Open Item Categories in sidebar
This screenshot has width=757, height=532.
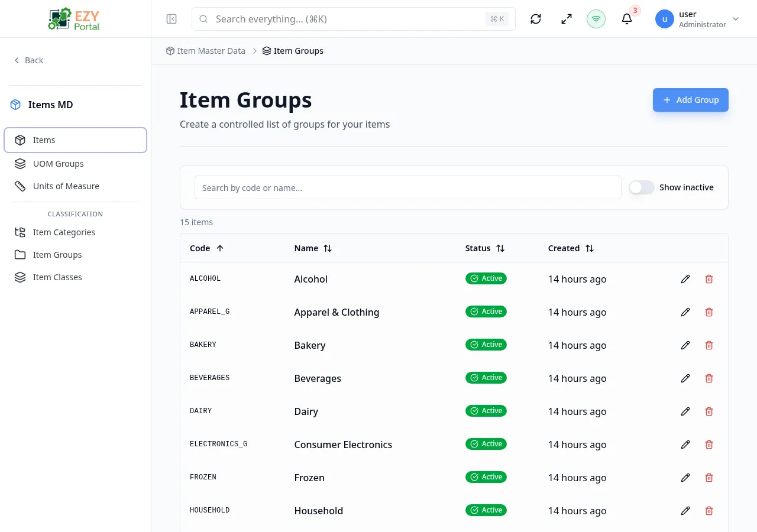click(75, 232)
